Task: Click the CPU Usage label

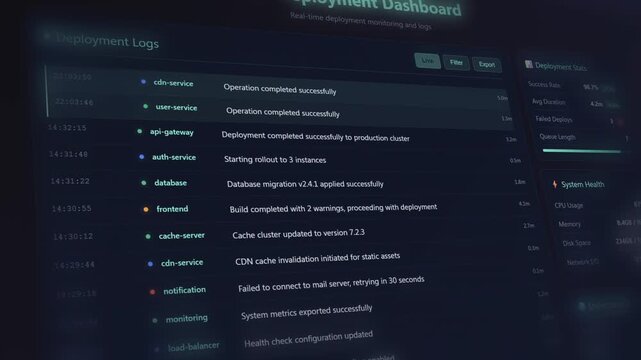Action: coord(569,205)
